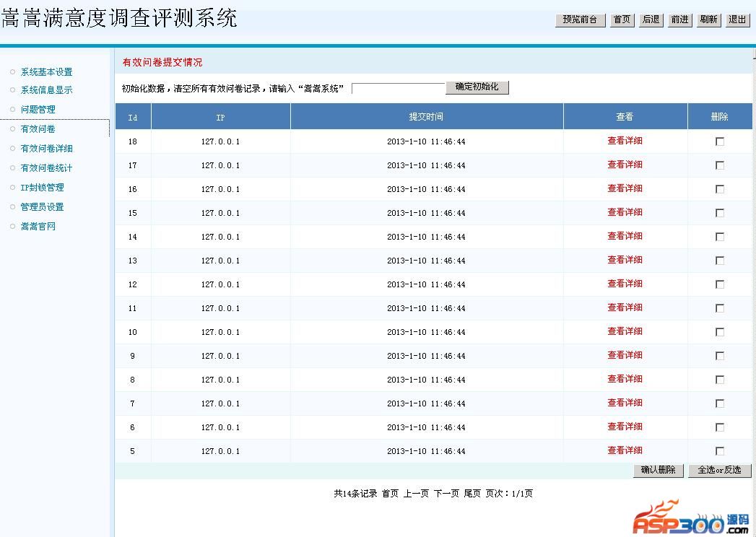This screenshot has height=537, width=756.
Task: Click the 确定初始化 button
Action: click(477, 87)
